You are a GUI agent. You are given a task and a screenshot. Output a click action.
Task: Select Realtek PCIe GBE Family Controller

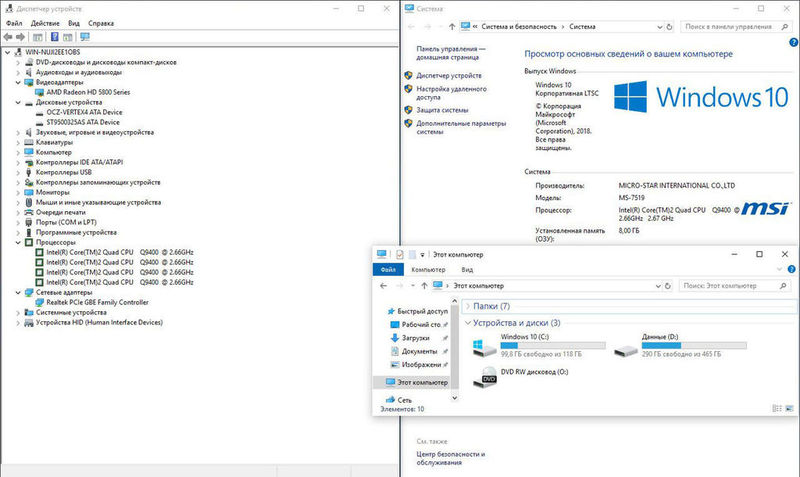coord(97,303)
